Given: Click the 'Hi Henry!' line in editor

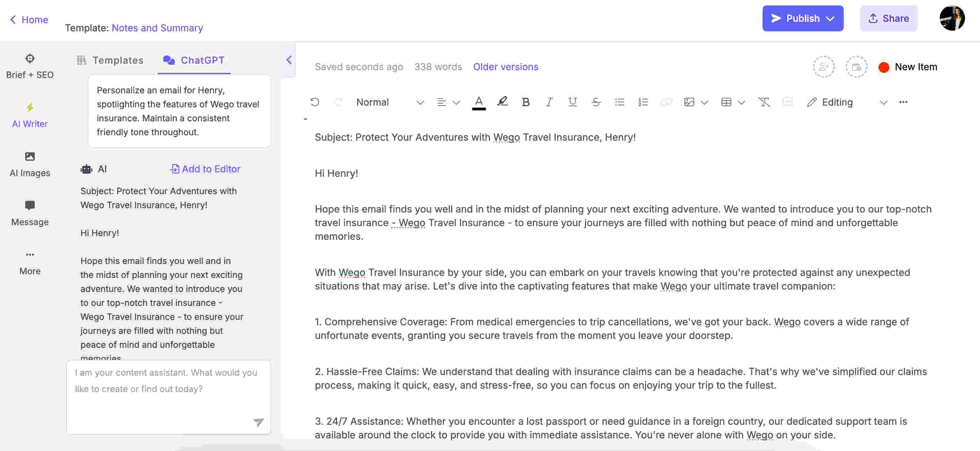Looking at the screenshot, I should [336, 173].
